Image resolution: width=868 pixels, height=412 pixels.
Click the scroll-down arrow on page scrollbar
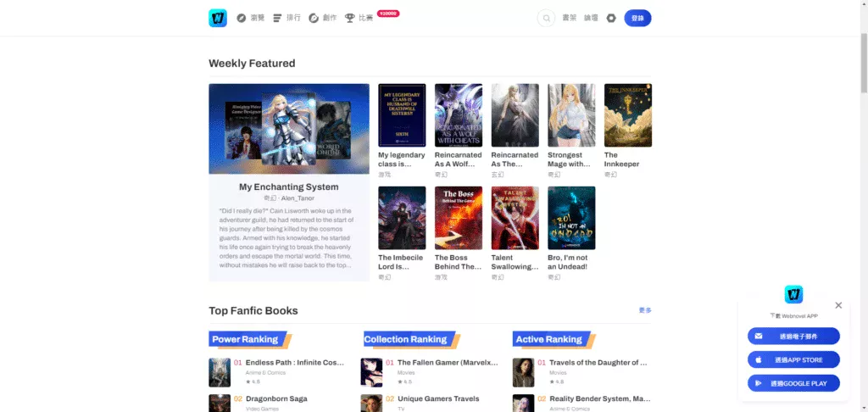click(x=863, y=407)
